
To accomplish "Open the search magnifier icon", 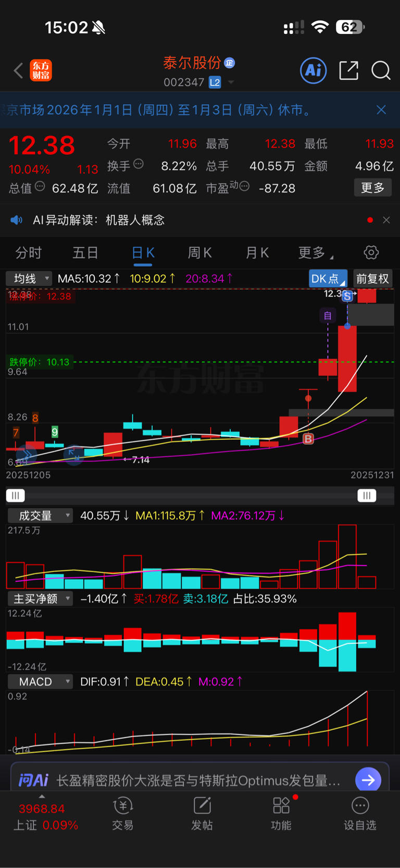I will (x=381, y=70).
